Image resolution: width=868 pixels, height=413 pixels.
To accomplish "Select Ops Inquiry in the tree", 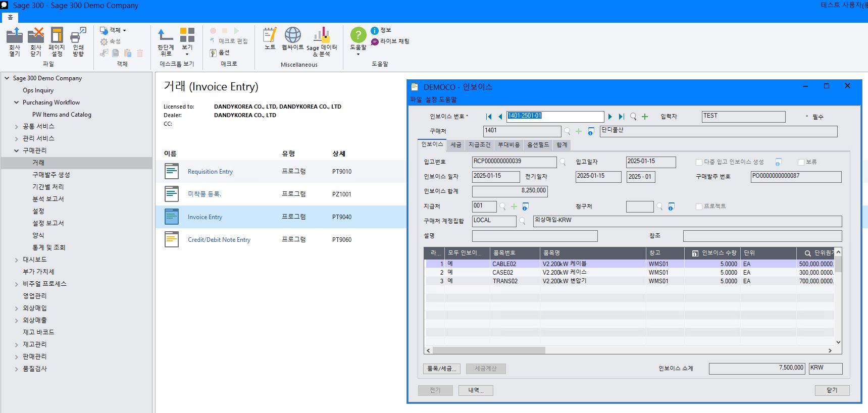I will coord(38,90).
